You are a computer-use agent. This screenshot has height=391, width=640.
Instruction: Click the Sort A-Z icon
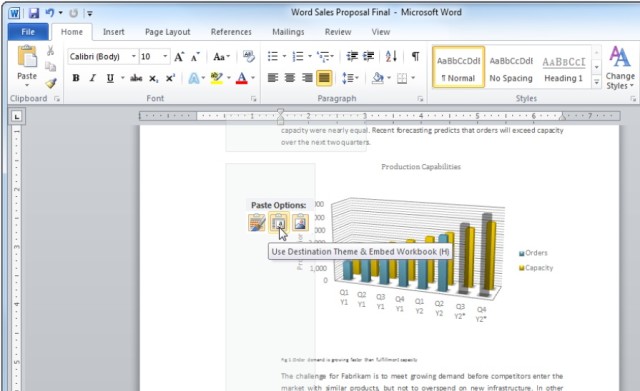click(x=391, y=56)
